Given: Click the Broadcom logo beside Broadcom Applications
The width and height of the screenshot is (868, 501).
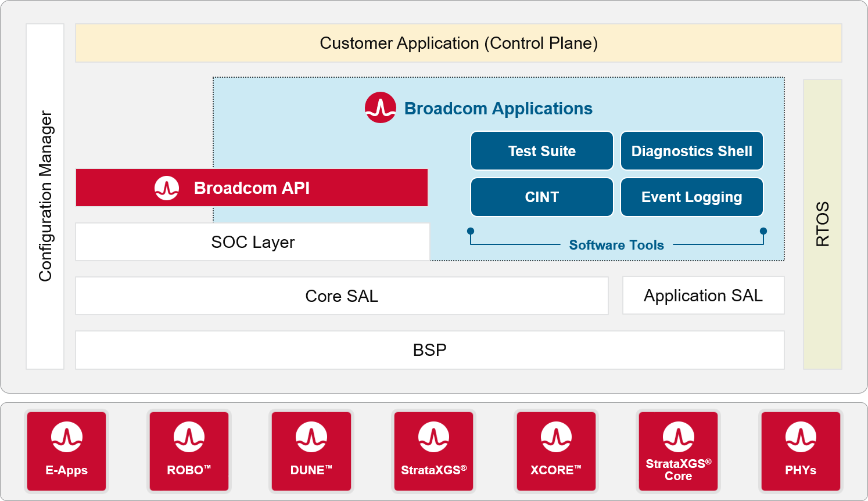Looking at the screenshot, I should coord(380,108).
